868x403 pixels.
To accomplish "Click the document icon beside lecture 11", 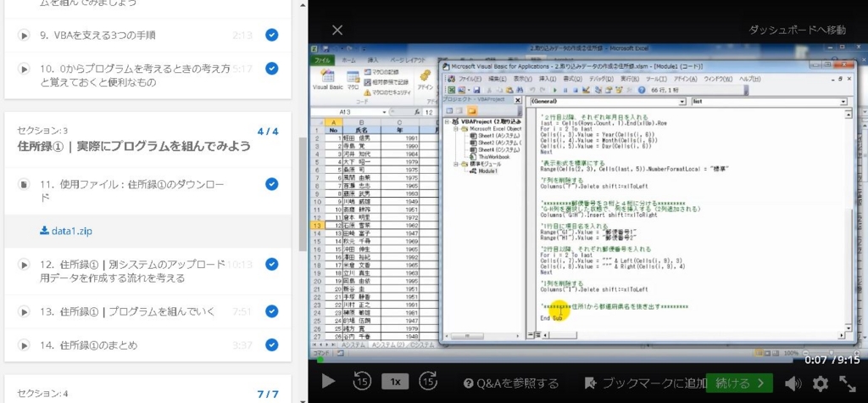I will click(23, 184).
